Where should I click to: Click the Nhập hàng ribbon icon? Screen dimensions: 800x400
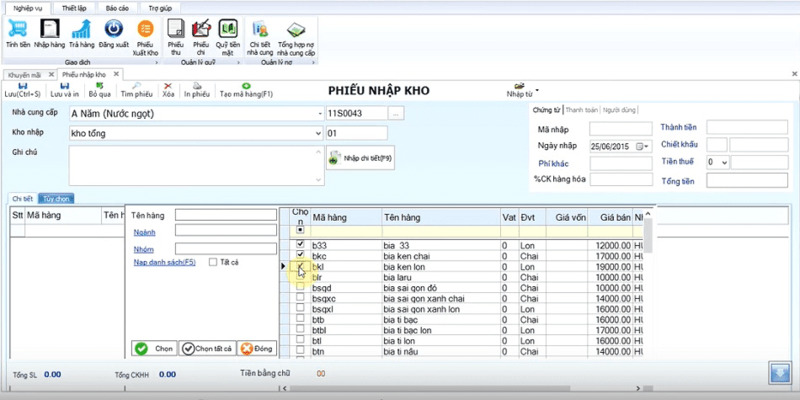click(49, 29)
